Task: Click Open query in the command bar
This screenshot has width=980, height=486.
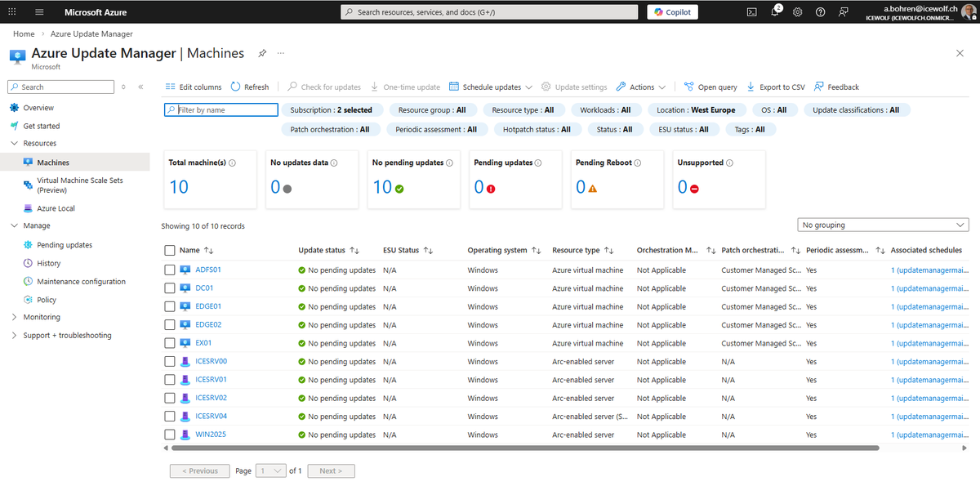Action: [x=710, y=87]
